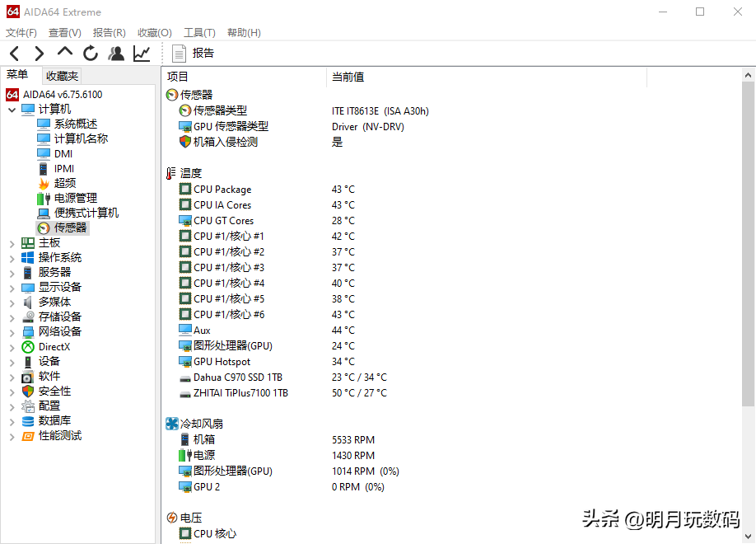
Task: Click the 存储设备 disk icon
Action: click(x=28, y=317)
